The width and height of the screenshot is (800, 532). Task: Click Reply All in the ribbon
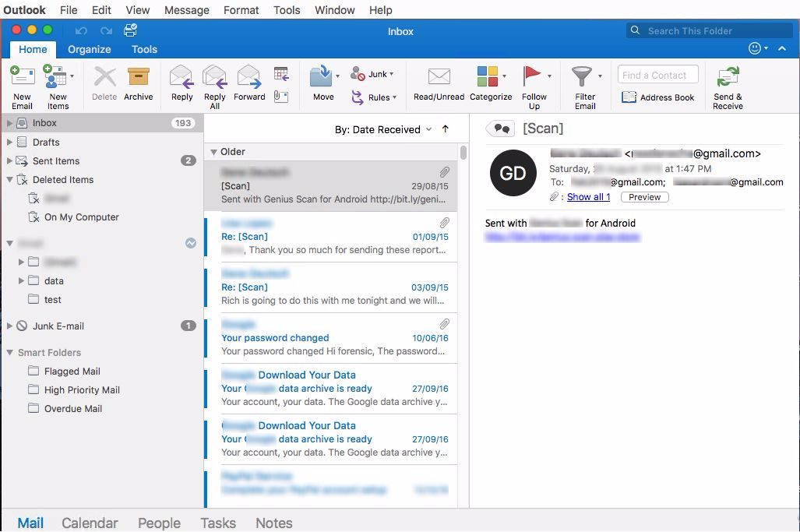pos(215,86)
